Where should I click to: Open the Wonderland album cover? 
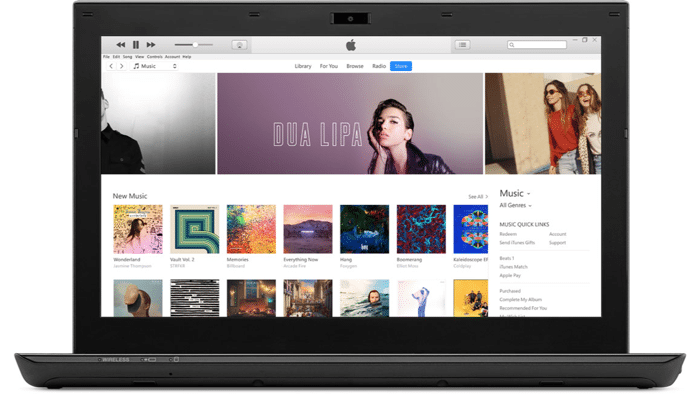(x=138, y=229)
